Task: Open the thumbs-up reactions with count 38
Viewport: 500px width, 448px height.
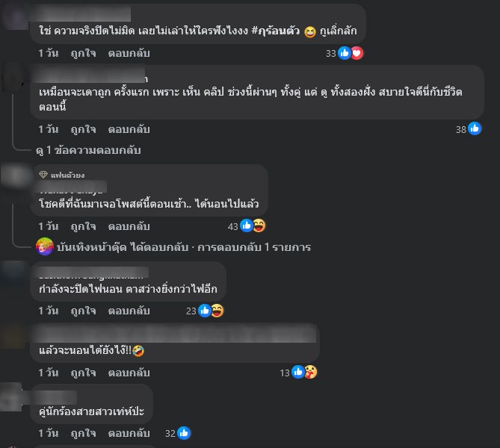Action: click(x=475, y=128)
